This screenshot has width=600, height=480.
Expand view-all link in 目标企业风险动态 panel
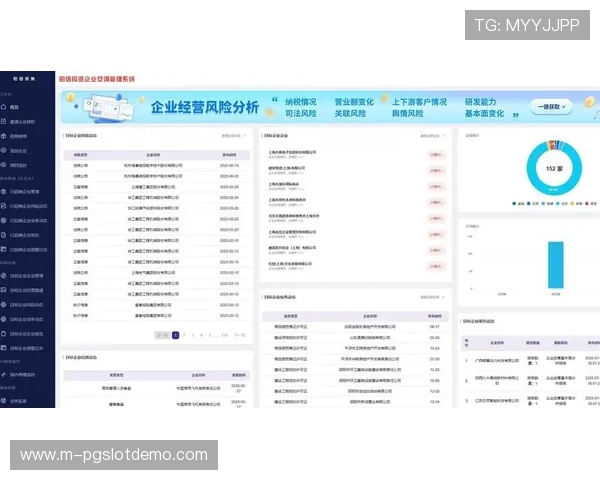(233, 136)
